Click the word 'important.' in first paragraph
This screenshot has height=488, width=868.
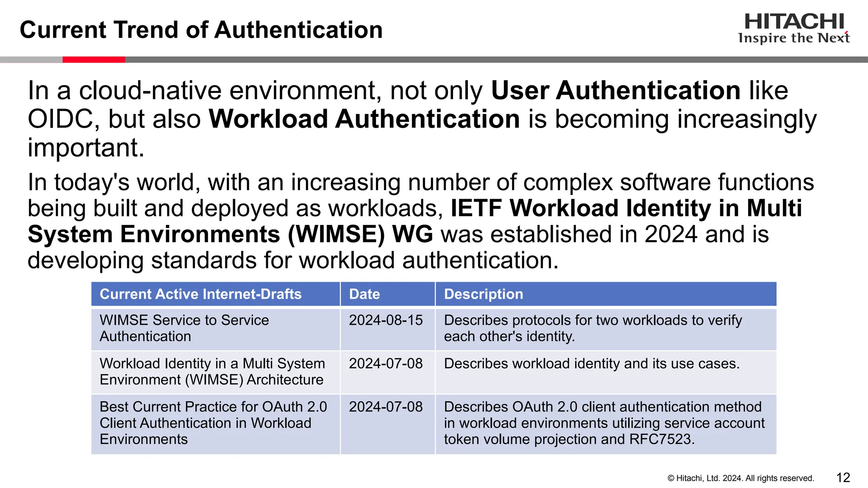pos(86,148)
